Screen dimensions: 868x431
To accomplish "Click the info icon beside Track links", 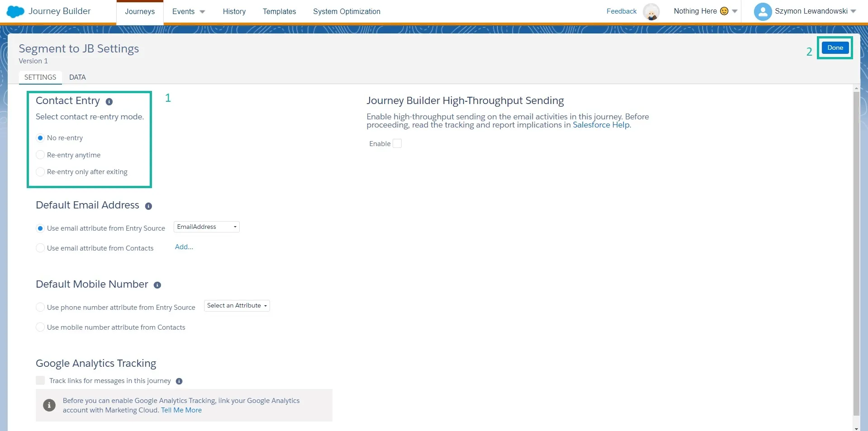I will point(179,381).
